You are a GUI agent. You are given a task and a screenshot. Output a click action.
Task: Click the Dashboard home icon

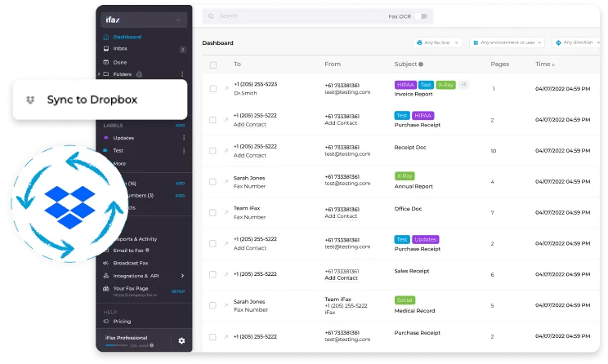[x=106, y=38]
